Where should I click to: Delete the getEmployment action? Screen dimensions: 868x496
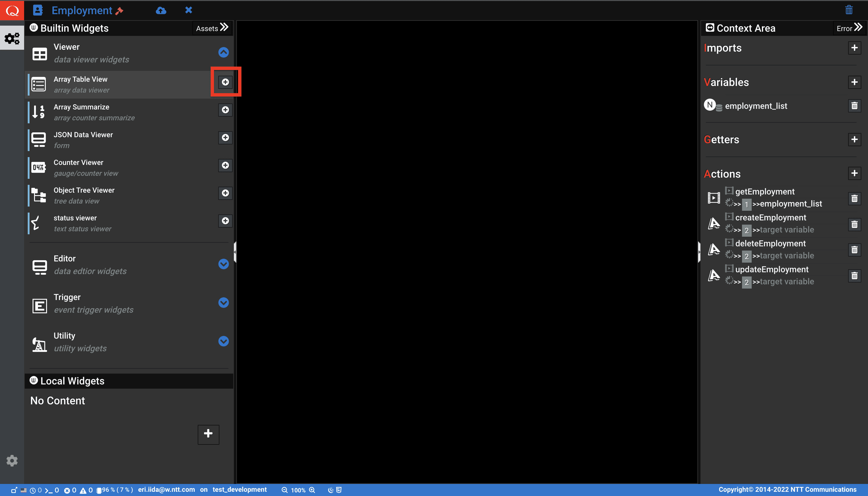(x=854, y=198)
